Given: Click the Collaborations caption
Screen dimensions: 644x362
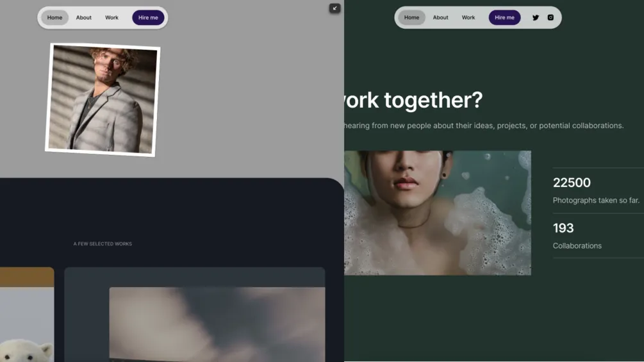Looking at the screenshot, I should click(577, 246).
